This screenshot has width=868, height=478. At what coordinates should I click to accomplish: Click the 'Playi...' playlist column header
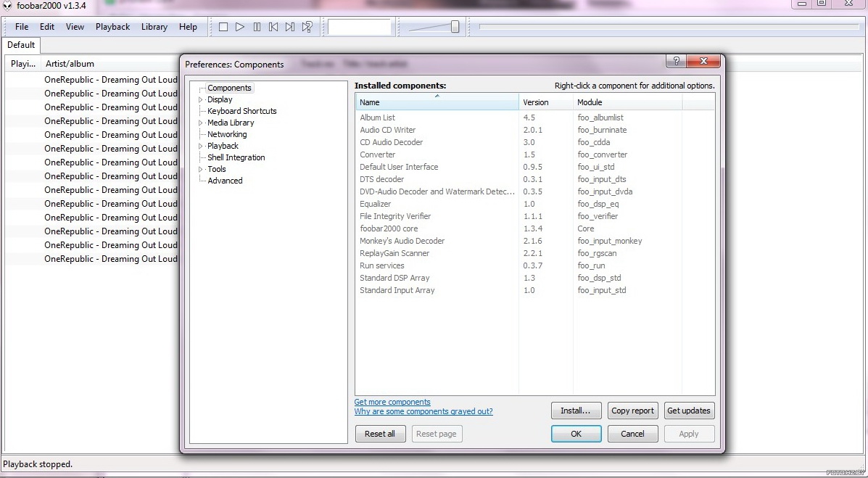pyautogui.click(x=23, y=64)
